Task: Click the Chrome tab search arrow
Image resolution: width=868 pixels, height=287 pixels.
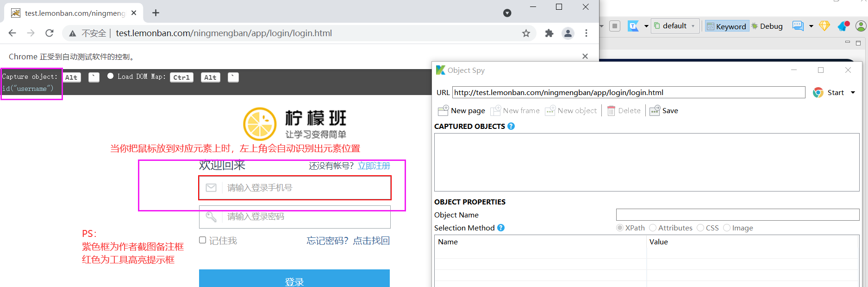Action: (x=507, y=13)
